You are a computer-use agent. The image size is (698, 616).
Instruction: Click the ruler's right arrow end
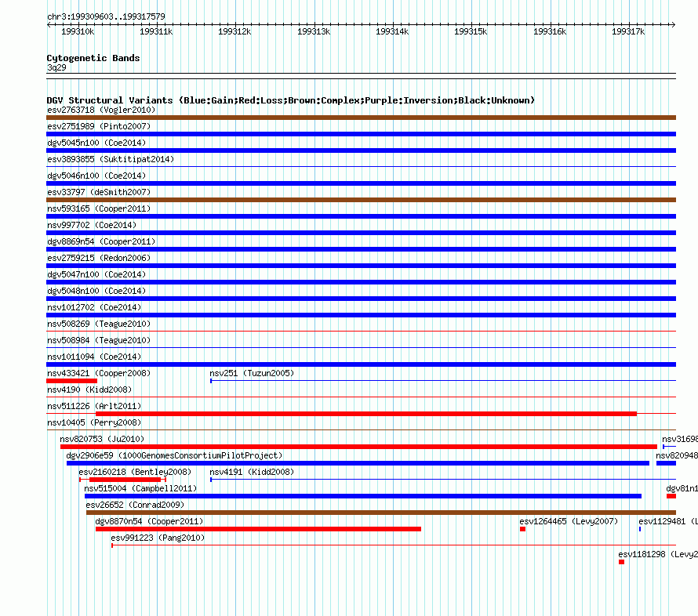coord(674,25)
